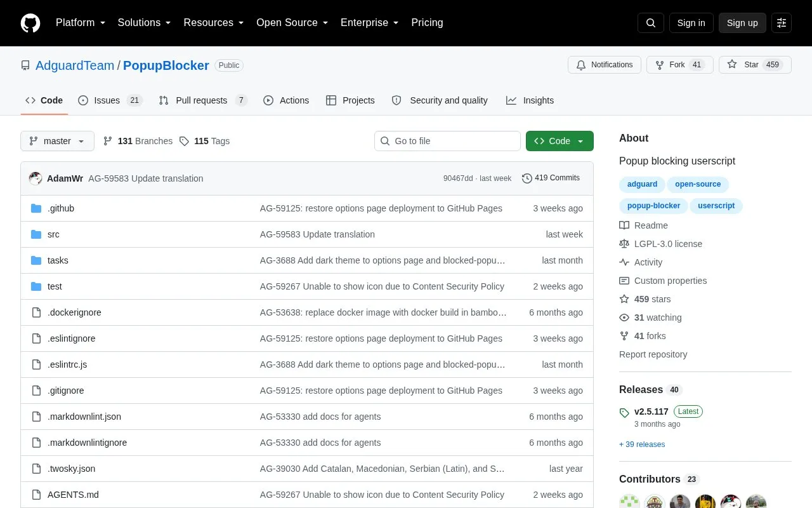Click the book icon beside Readme
This screenshot has width=812, height=508.
pos(624,225)
